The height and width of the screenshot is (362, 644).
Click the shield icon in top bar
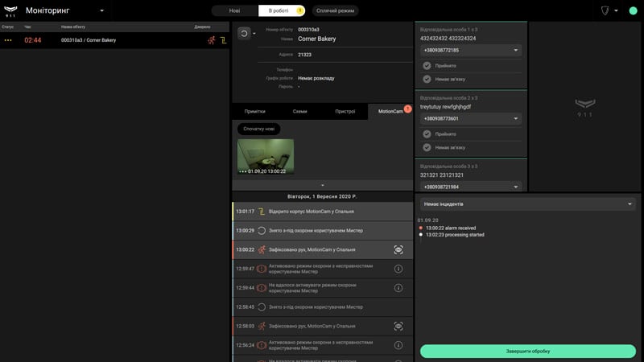tap(605, 10)
